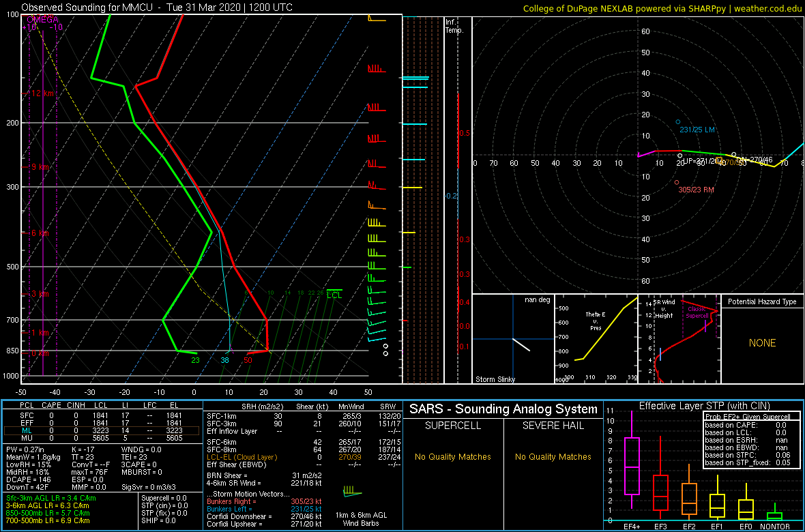Click the magenta EF4+ box plot
The image size is (805, 532).
point(631,458)
